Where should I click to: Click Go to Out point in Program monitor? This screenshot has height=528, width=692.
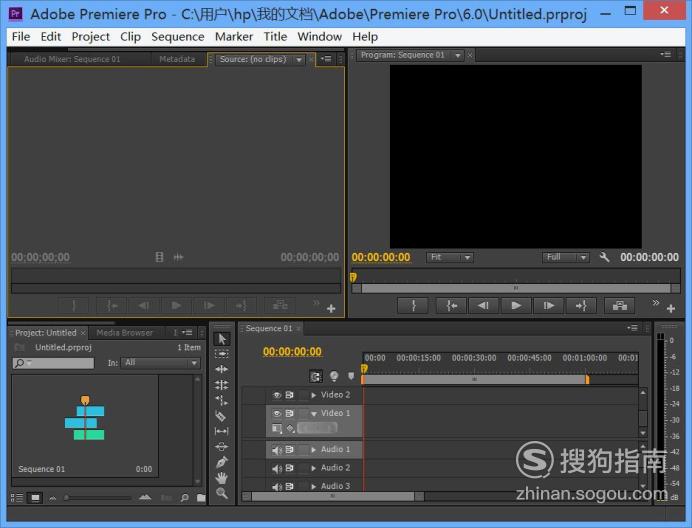[581, 305]
